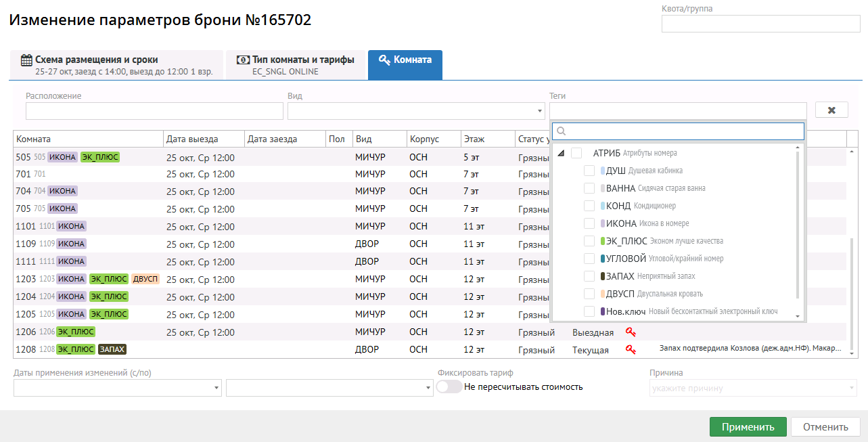Collapse the АТРИБ attributes tree group

(561, 154)
